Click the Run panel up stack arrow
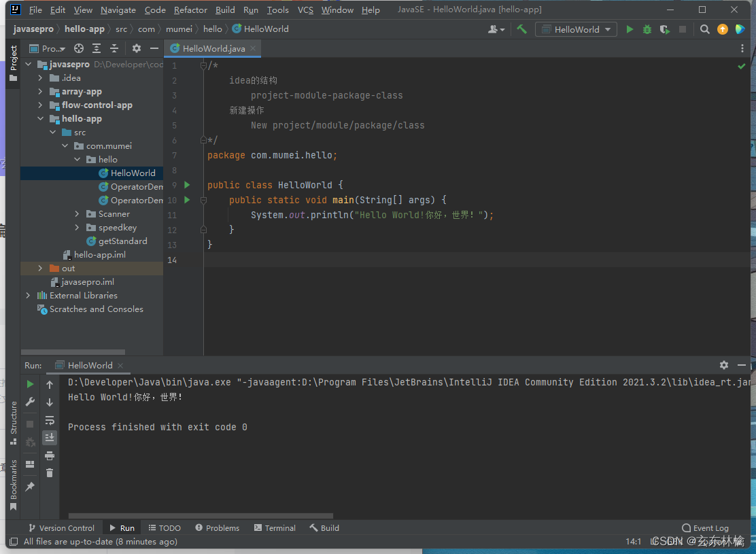Screen dimensions: 756x554 pyautogui.click(x=50, y=384)
